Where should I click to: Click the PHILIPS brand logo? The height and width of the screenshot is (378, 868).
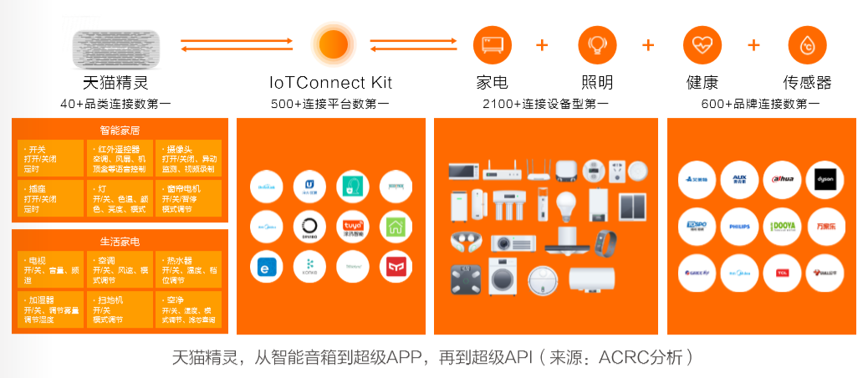[739, 227]
